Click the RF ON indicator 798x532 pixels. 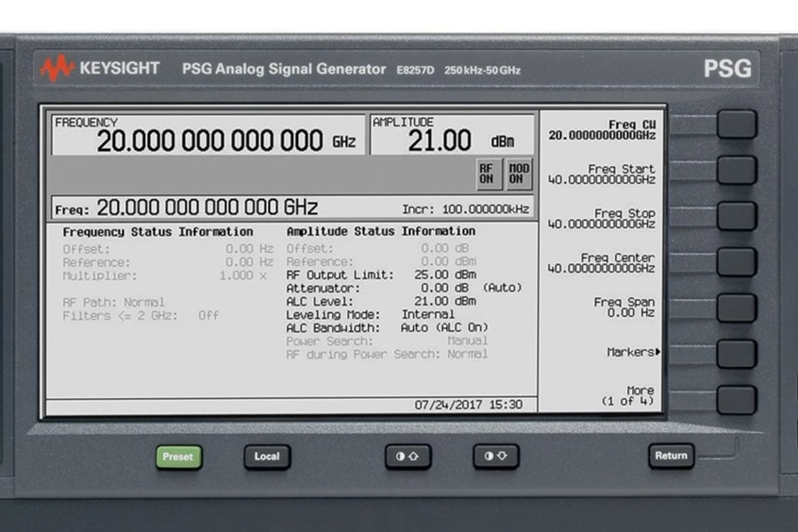click(487, 174)
